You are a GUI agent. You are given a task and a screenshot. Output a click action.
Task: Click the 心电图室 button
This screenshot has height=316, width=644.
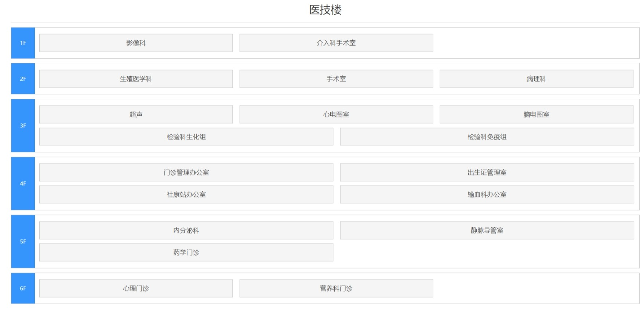coord(336,115)
